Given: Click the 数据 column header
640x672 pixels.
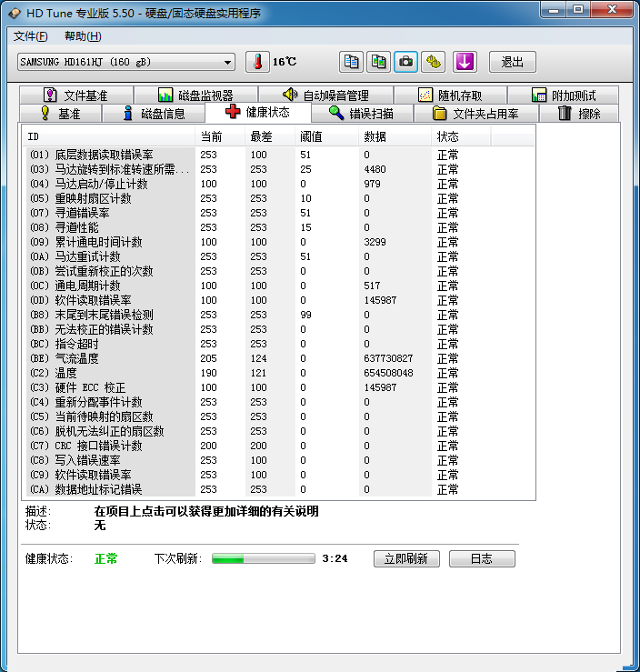Looking at the screenshot, I should point(395,136).
